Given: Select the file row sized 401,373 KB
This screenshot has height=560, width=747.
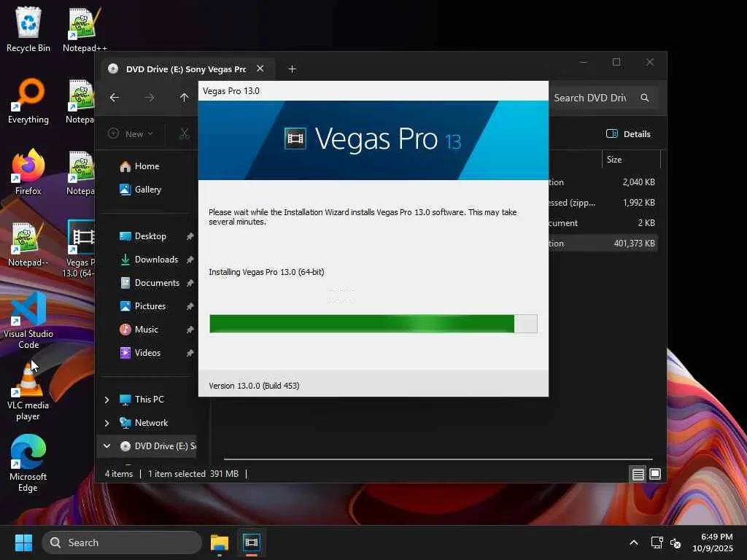Looking at the screenshot, I should coord(603,244).
